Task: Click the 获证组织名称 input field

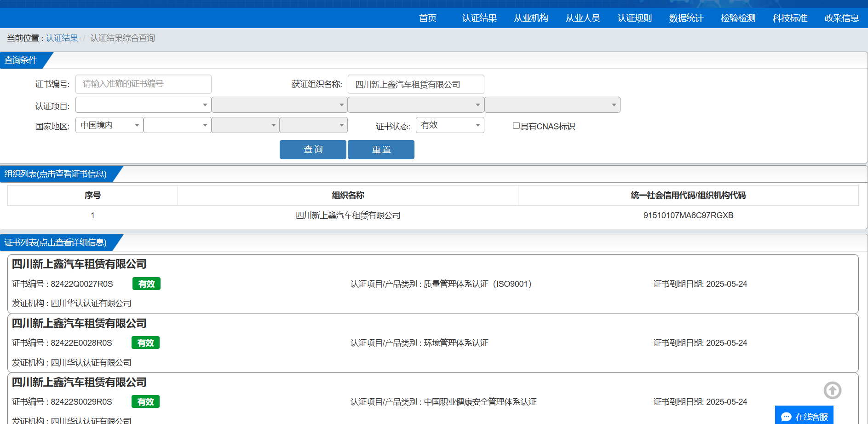Action: click(x=416, y=84)
